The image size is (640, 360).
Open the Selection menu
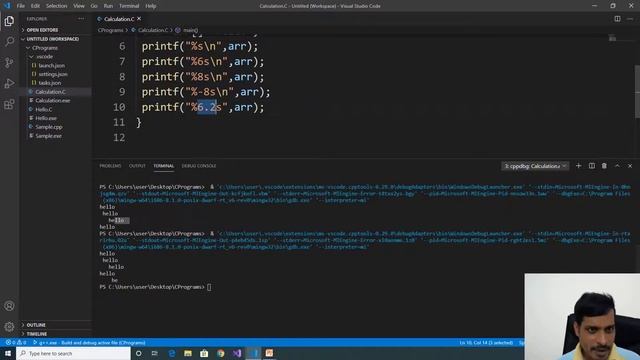point(56,6)
